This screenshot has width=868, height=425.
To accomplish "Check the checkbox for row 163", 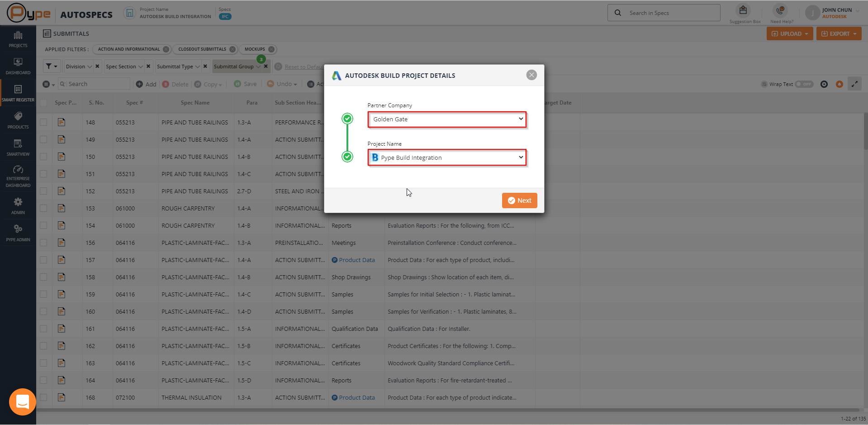I will tap(43, 363).
